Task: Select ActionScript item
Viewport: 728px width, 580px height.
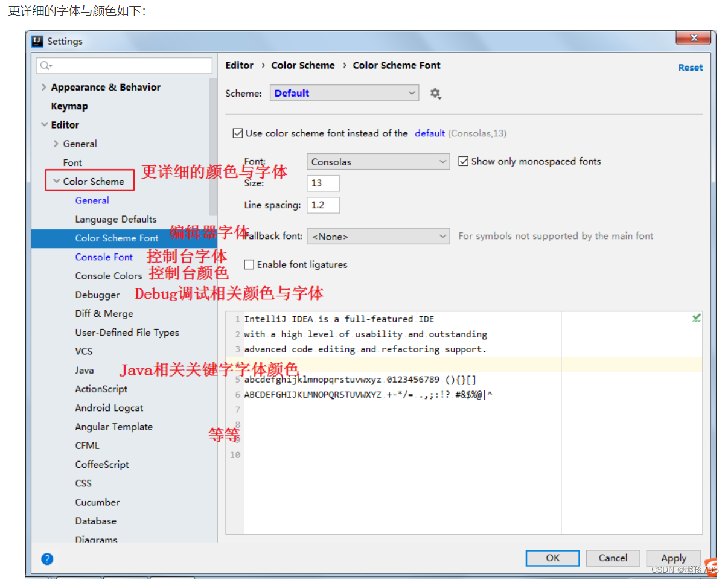Action: pos(101,389)
